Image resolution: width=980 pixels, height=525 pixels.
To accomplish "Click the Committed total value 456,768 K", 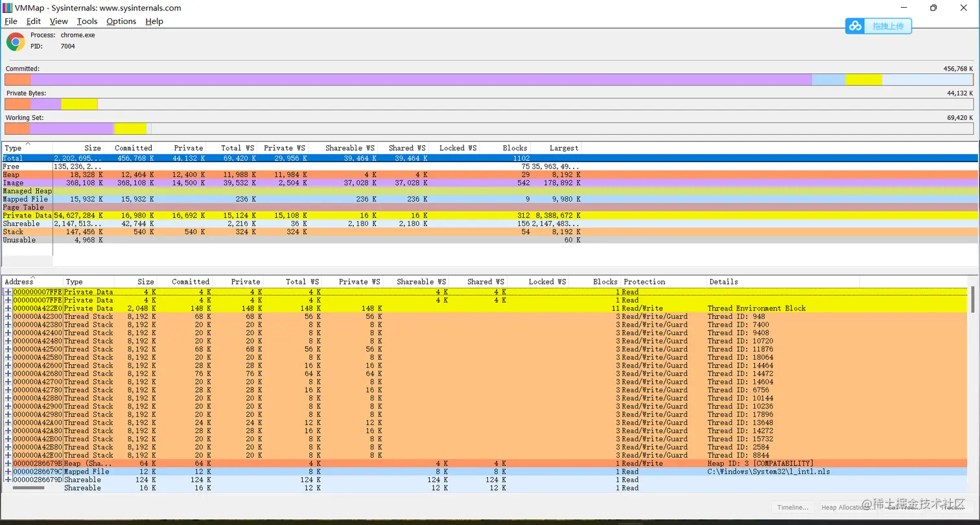I will (959, 69).
